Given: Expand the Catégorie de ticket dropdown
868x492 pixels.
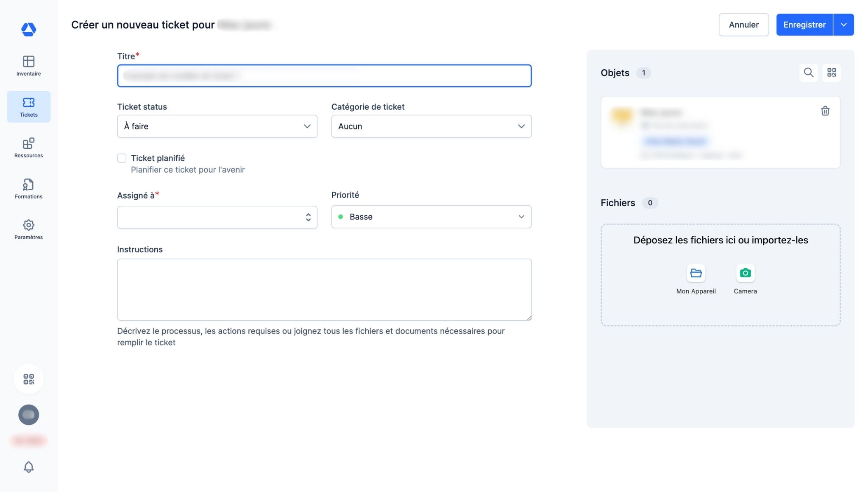Looking at the screenshot, I should [x=431, y=126].
